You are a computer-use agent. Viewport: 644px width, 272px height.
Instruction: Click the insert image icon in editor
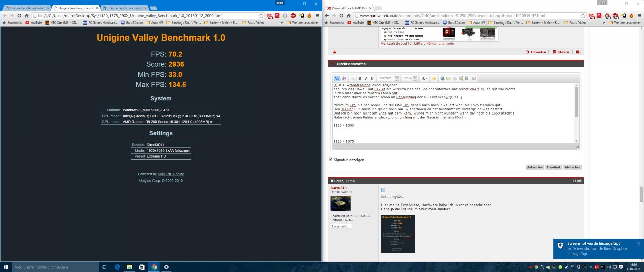(x=461, y=78)
